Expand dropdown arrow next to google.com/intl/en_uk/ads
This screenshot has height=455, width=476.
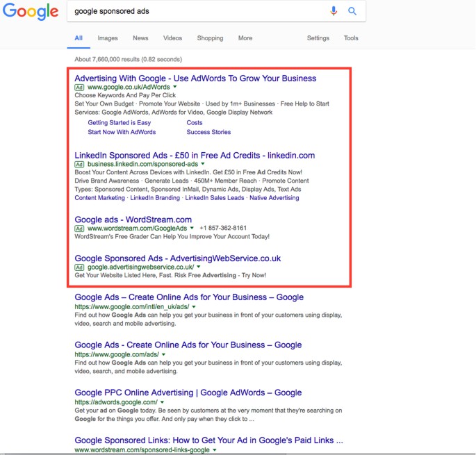[x=194, y=307]
